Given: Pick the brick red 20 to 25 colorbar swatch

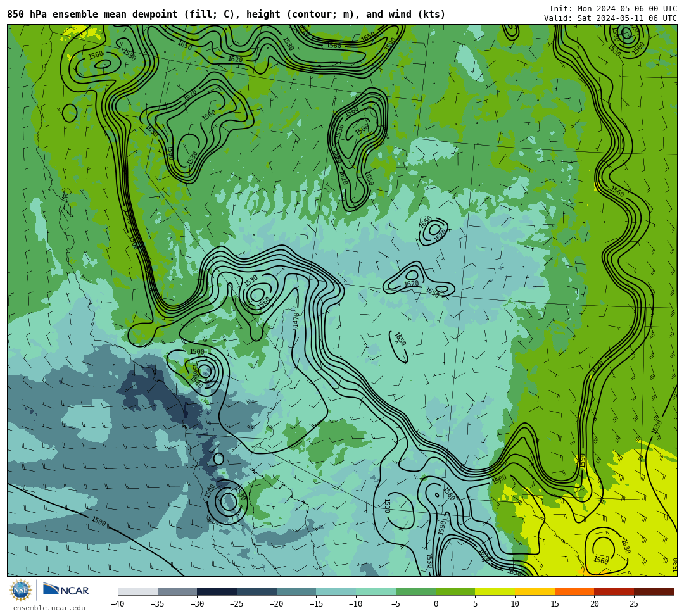Looking at the screenshot, I should (x=614, y=591).
